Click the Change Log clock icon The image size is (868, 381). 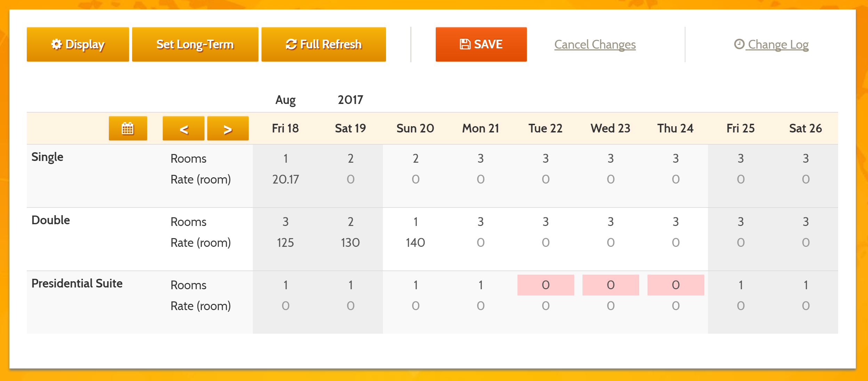click(740, 44)
